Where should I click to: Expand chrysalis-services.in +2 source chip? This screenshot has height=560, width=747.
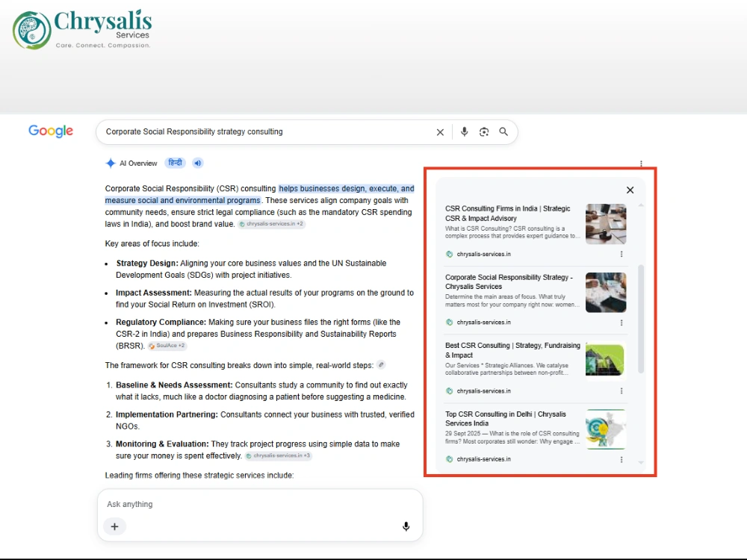[271, 224]
